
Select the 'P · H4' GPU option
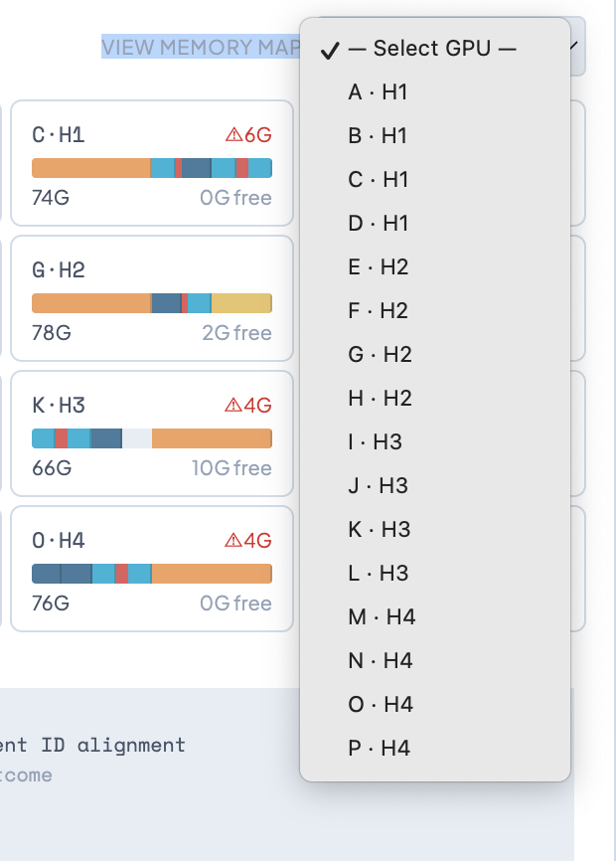pyautogui.click(x=380, y=749)
